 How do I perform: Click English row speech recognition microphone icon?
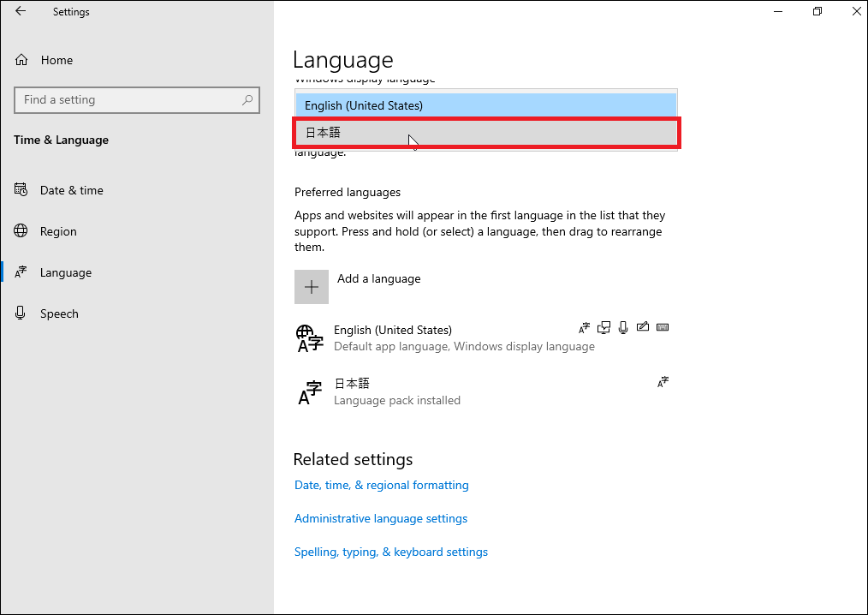pyautogui.click(x=623, y=327)
